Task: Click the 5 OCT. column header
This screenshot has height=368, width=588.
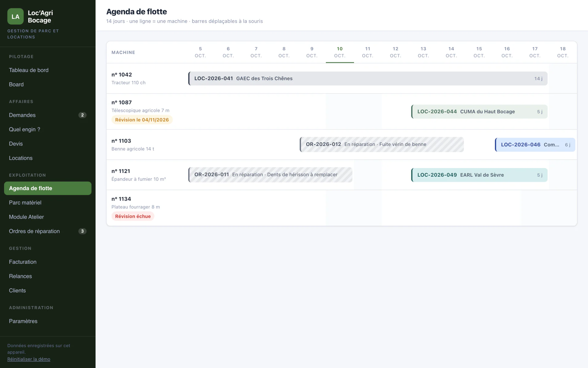Action: pos(200,52)
